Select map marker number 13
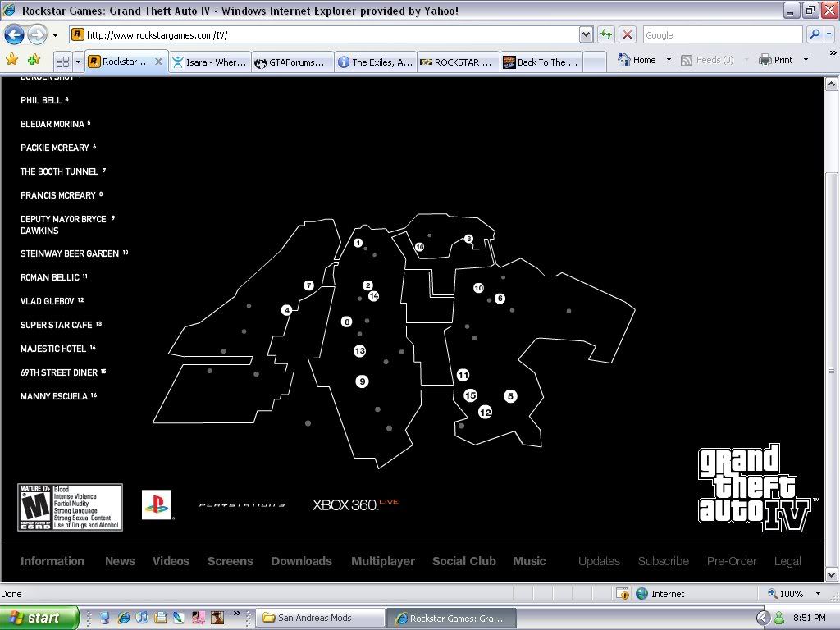 pos(359,351)
